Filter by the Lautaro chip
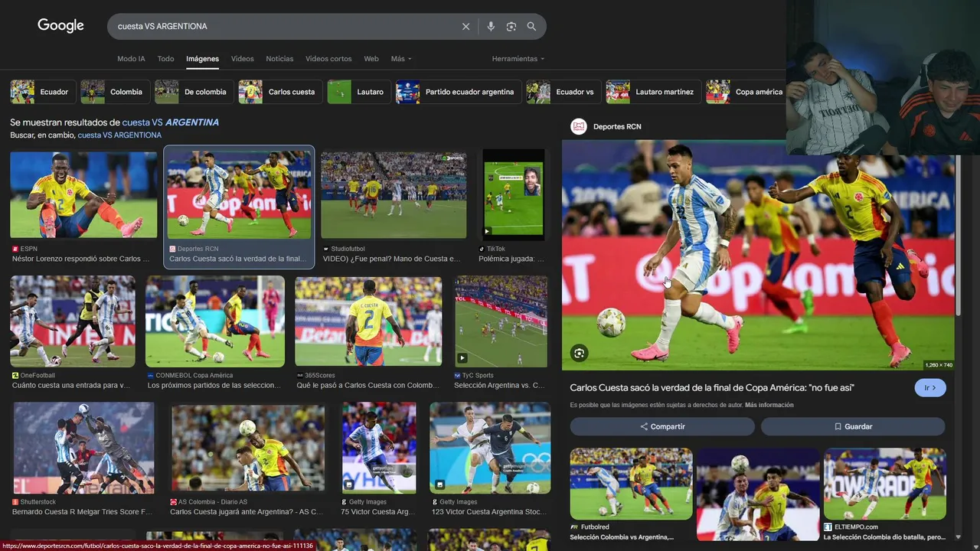This screenshot has height=551, width=980. [x=358, y=92]
